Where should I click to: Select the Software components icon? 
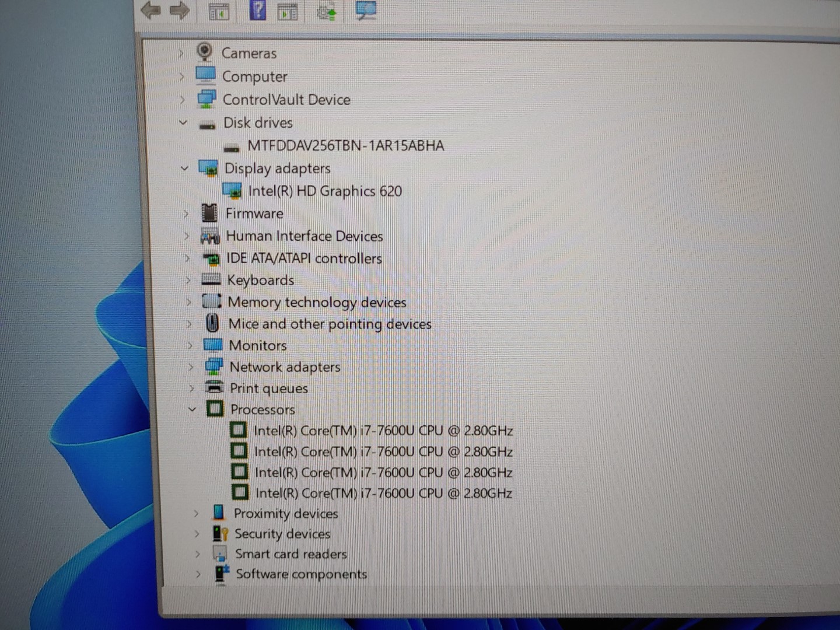click(x=221, y=574)
